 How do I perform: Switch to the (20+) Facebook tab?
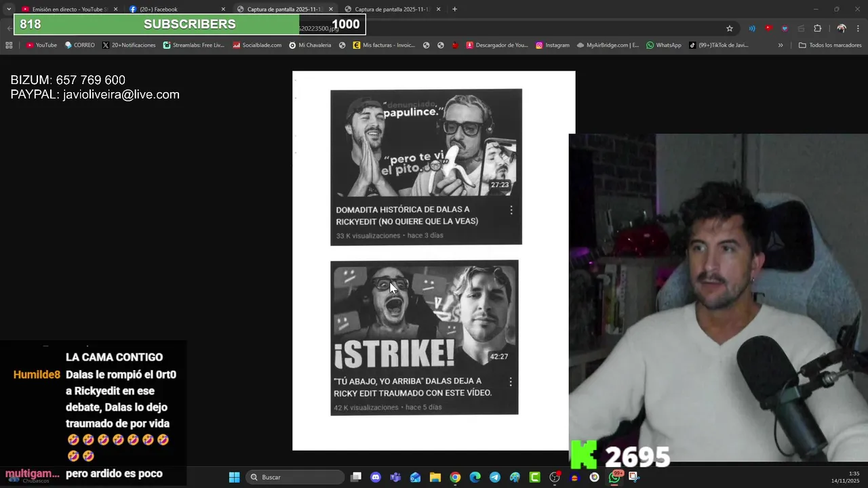(176, 9)
